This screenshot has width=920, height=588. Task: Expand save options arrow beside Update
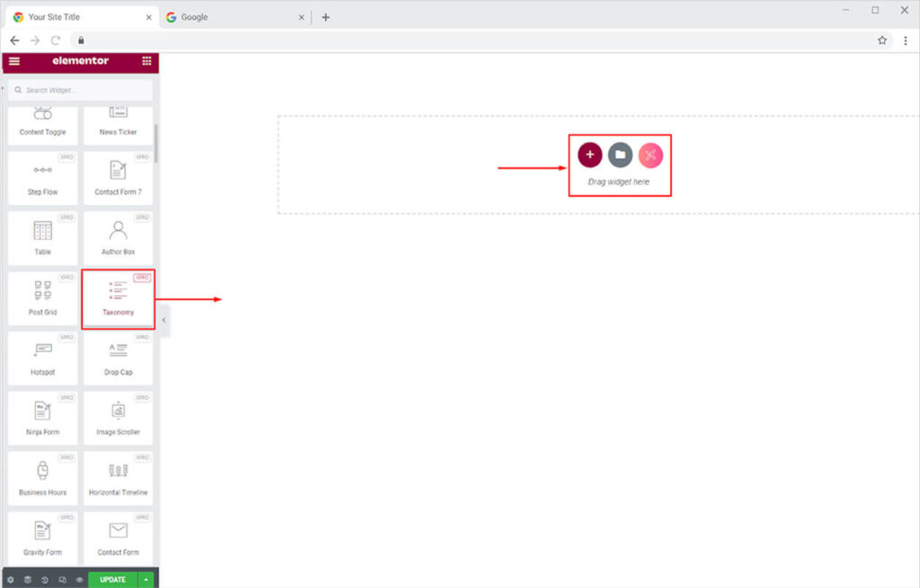[x=146, y=580]
